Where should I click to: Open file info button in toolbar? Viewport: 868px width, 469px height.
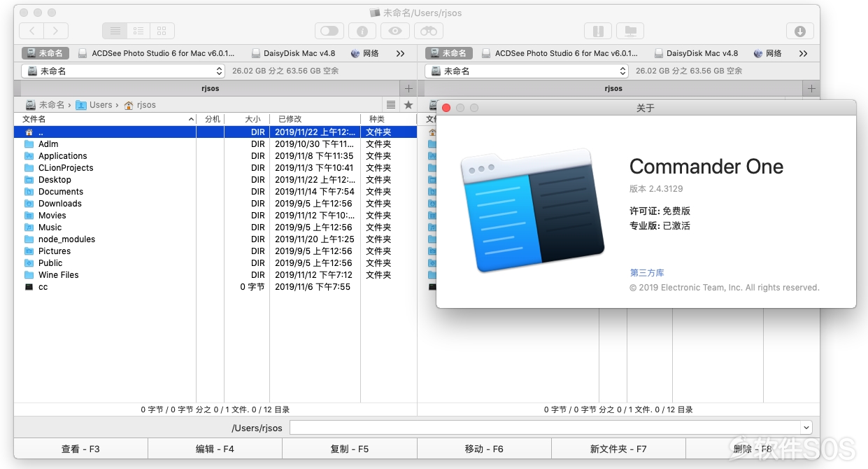click(362, 31)
